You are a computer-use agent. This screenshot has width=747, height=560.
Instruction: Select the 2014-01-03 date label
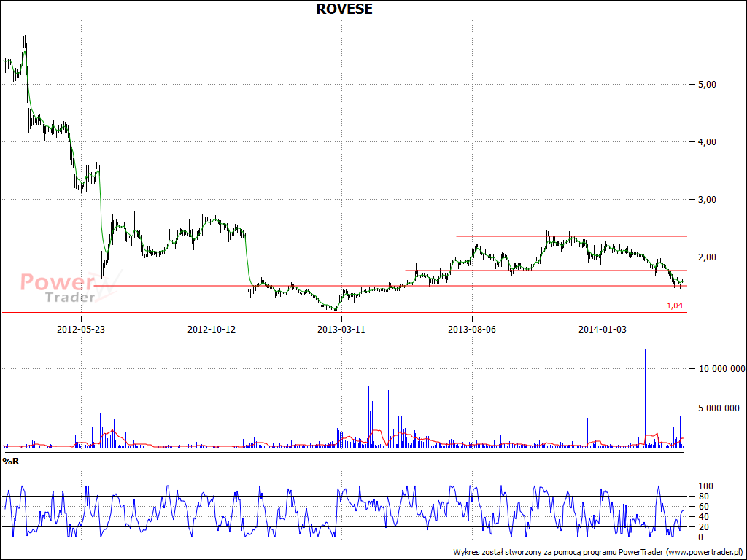(602, 329)
